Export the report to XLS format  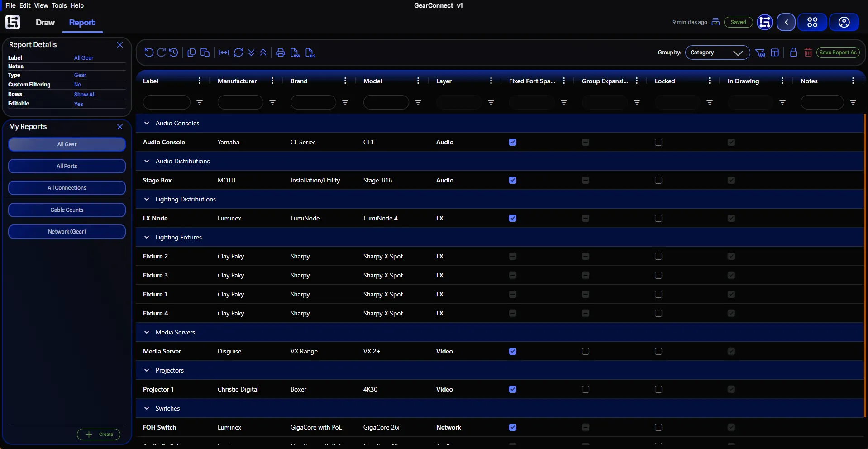click(310, 53)
